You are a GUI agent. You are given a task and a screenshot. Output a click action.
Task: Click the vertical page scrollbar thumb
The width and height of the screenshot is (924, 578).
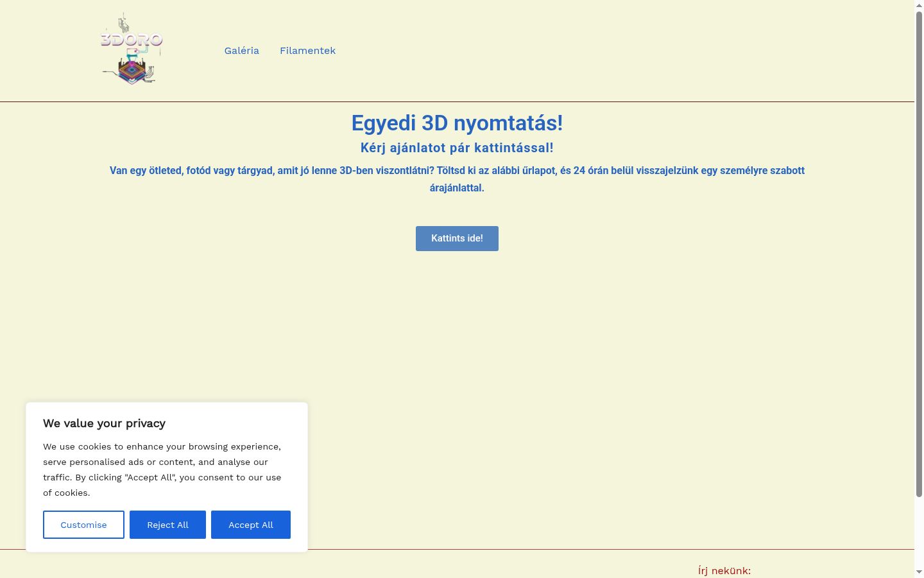pos(919,254)
